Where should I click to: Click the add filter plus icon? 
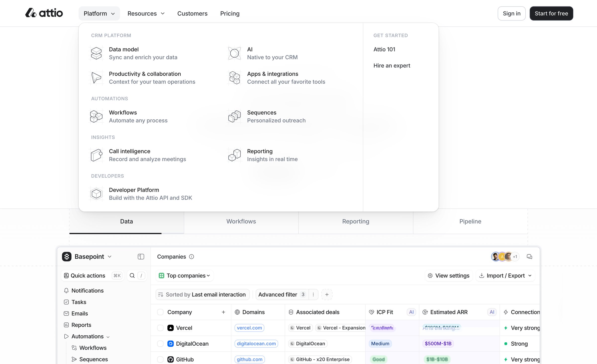click(327, 294)
